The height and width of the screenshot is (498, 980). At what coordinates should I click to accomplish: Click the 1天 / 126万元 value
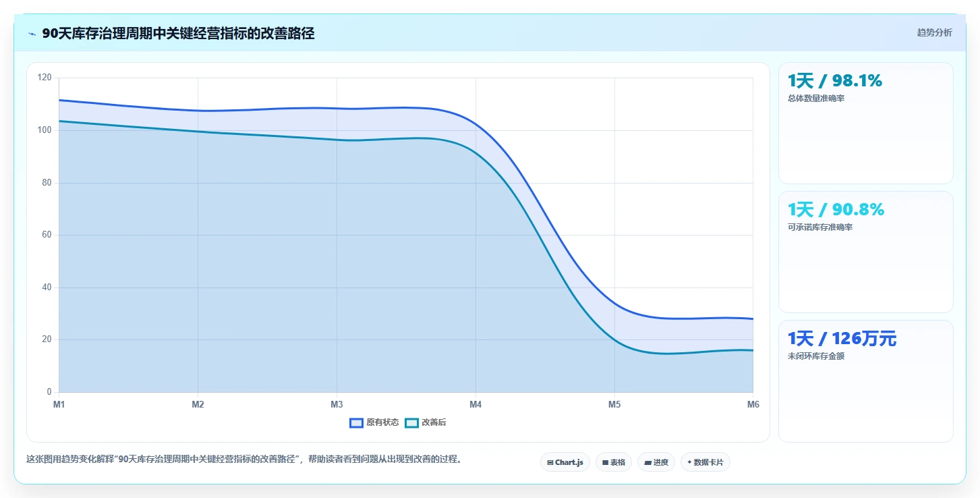[842, 339]
